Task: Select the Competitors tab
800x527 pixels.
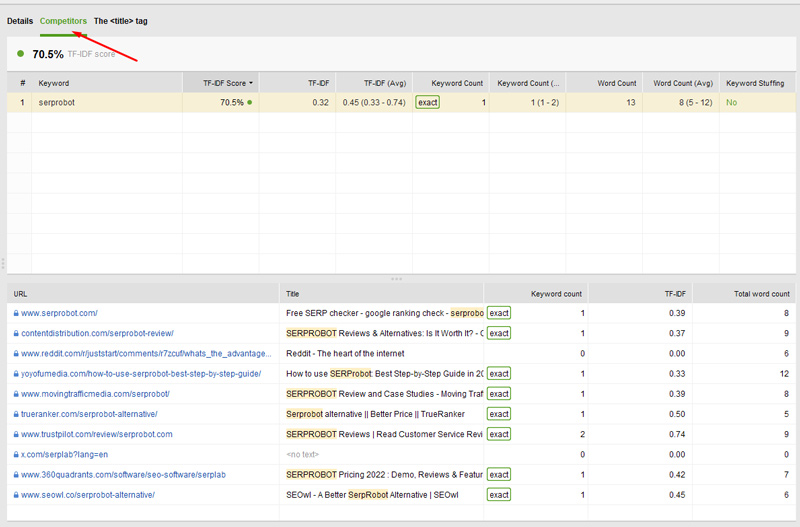Action: 63,21
